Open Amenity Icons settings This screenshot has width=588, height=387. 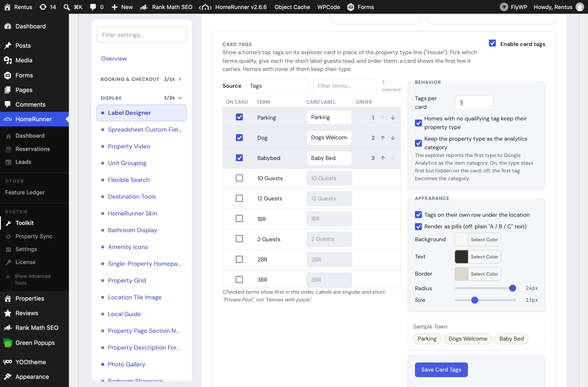point(128,247)
